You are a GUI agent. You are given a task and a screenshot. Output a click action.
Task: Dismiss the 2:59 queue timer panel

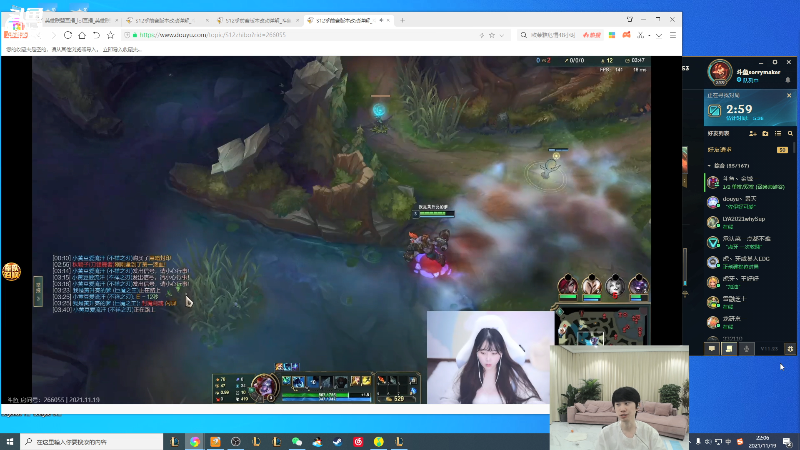pos(789,95)
